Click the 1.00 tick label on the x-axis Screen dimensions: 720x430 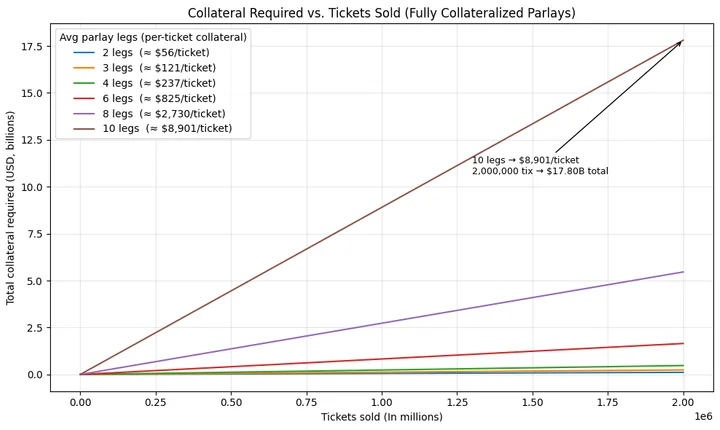(x=382, y=402)
